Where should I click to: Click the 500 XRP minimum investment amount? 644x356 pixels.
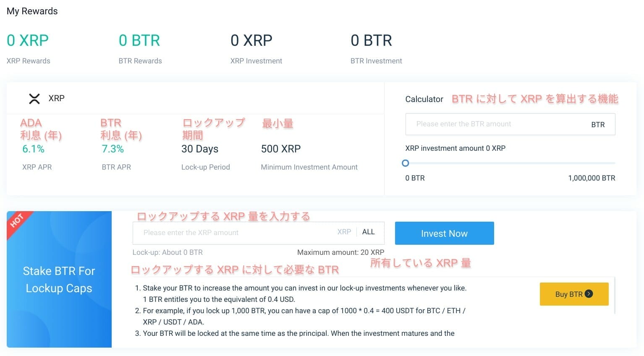pyautogui.click(x=281, y=149)
